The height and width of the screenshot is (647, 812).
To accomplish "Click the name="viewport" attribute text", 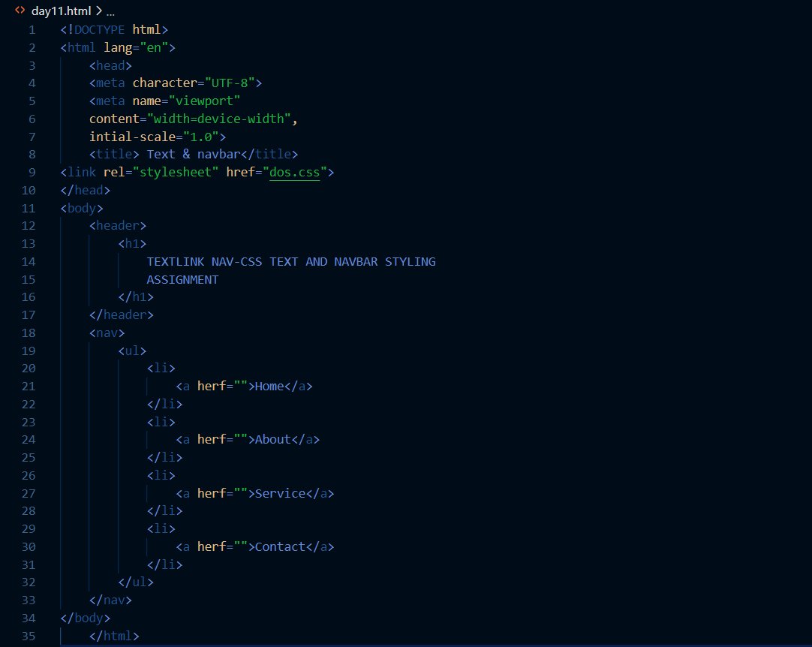I will click(x=186, y=101).
